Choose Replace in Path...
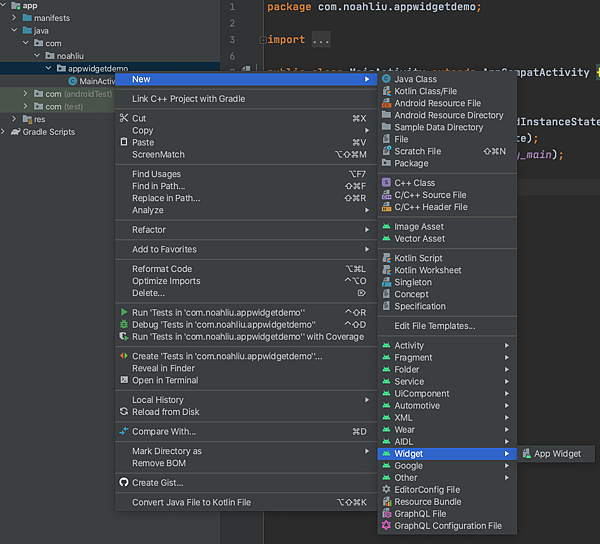The height and width of the screenshot is (544, 600). (246, 198)
